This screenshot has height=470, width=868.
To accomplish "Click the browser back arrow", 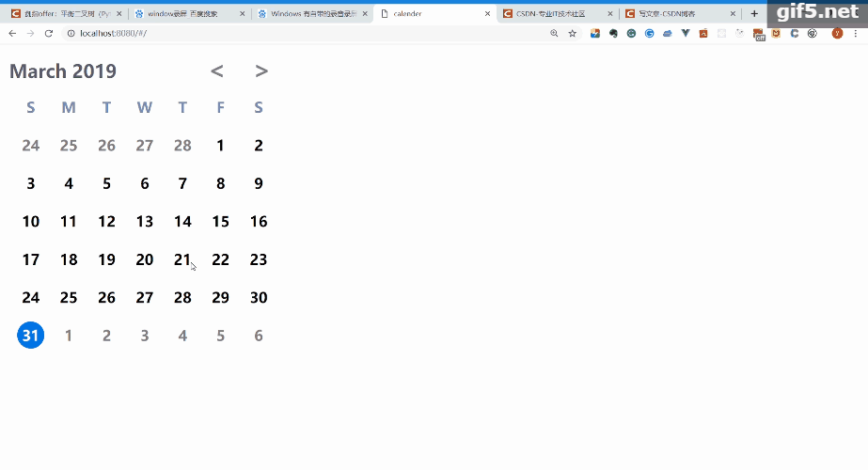I will click(x=12, y=33).
